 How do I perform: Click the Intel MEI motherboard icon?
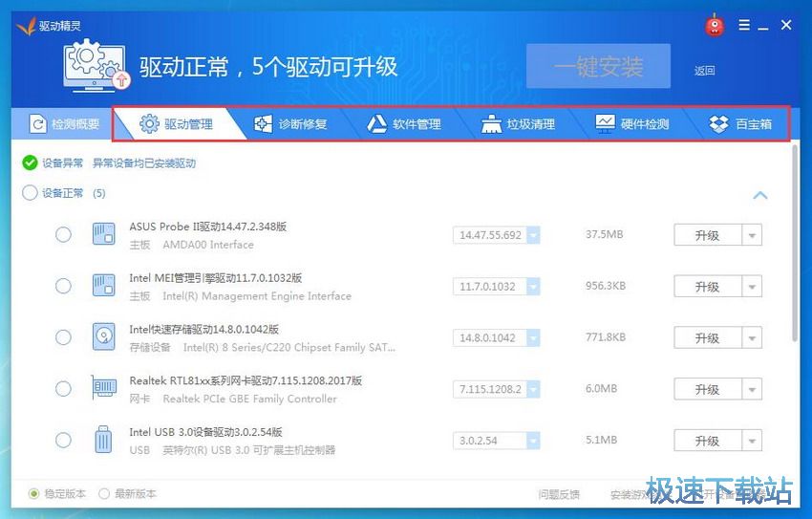pyautogui.click(x=103, y=286)
